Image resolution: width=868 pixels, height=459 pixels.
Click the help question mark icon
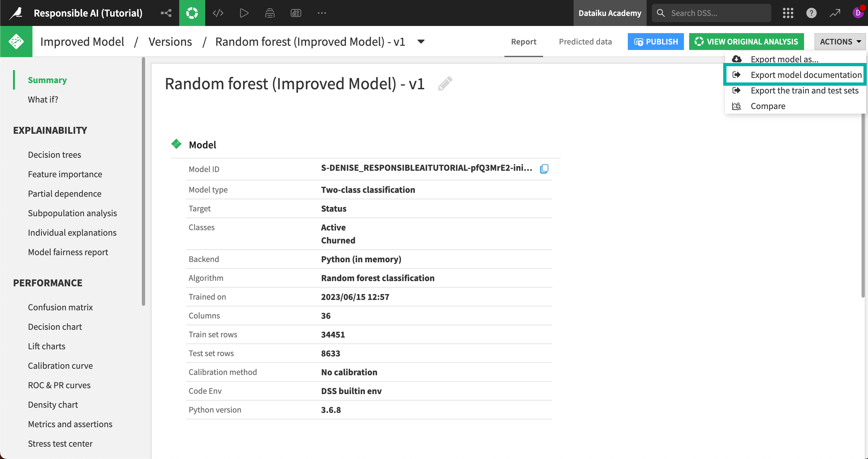pyautogui.click(x=812, y=13)
